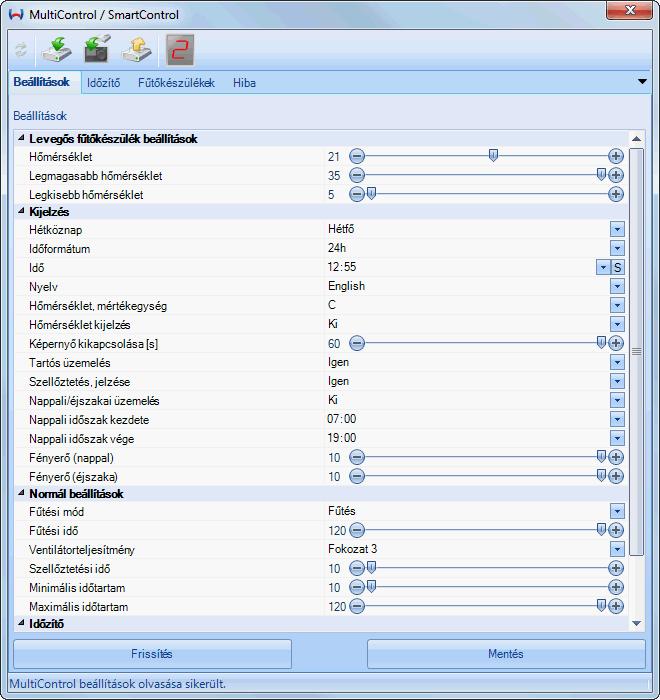
Task: Decrease Hőmérséklet with the minus icon
Action: pos(357,156)
